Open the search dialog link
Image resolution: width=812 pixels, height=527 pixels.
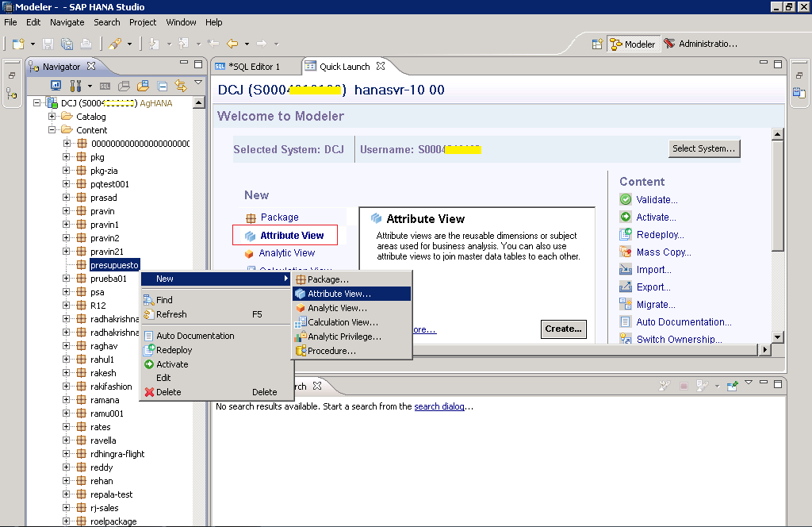point(439,406)
